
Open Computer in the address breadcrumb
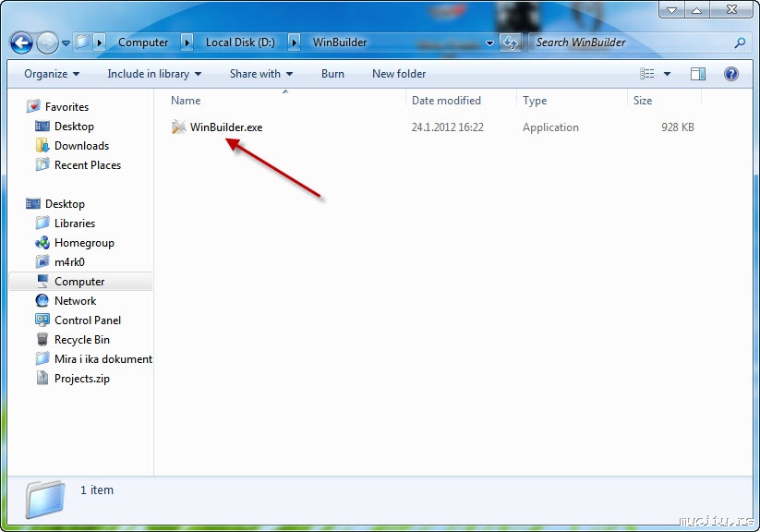[x=143, y=42]
